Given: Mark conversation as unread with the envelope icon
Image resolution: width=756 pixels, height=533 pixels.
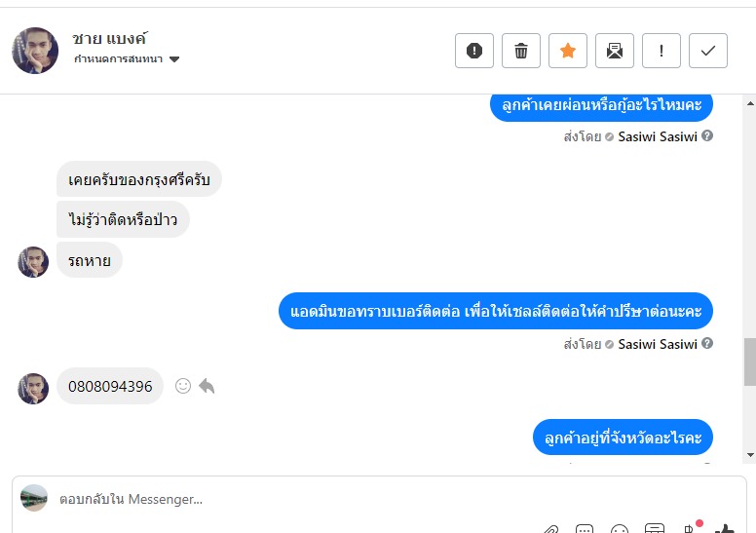Looking at the screenshot, I should (614, 51).
